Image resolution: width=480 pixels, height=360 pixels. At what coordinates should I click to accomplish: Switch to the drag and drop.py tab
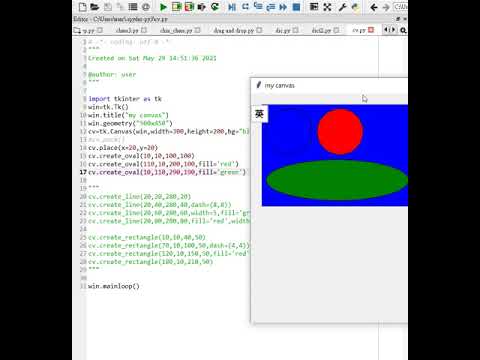click(x=234, y=30)
